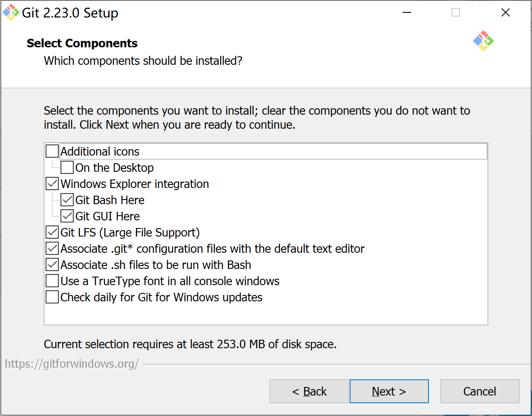The width and height of the screenshot is (532, 416).
Task: Enable the Additional icons checkbox
Action: point(52,151)
